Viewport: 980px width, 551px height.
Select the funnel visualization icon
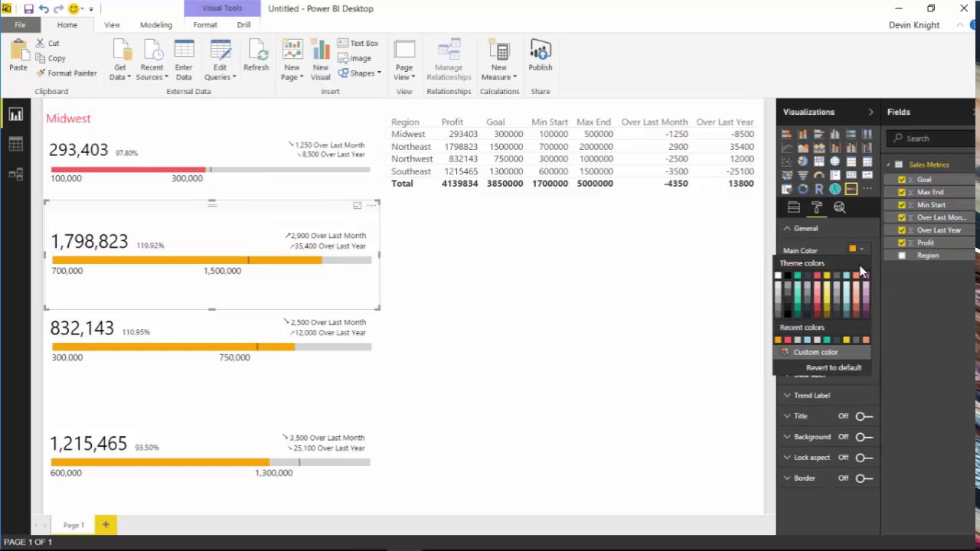(x=802, y=175)
